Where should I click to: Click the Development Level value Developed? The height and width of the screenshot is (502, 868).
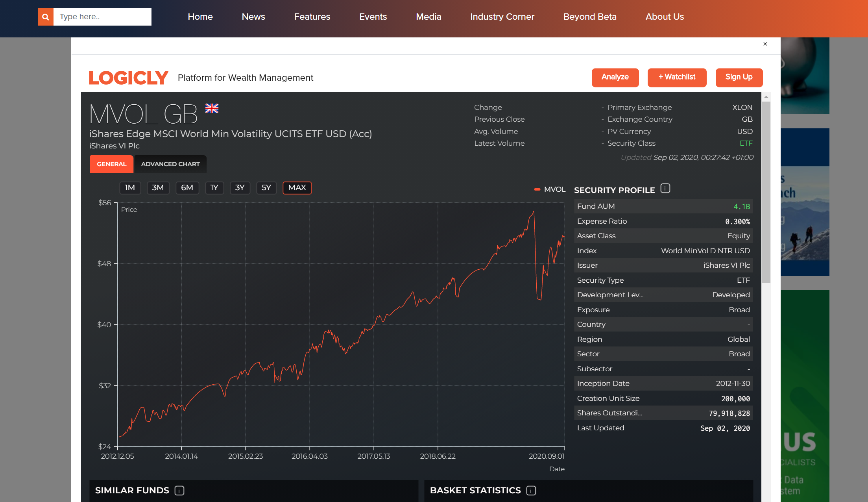click(x=731, y=295)
